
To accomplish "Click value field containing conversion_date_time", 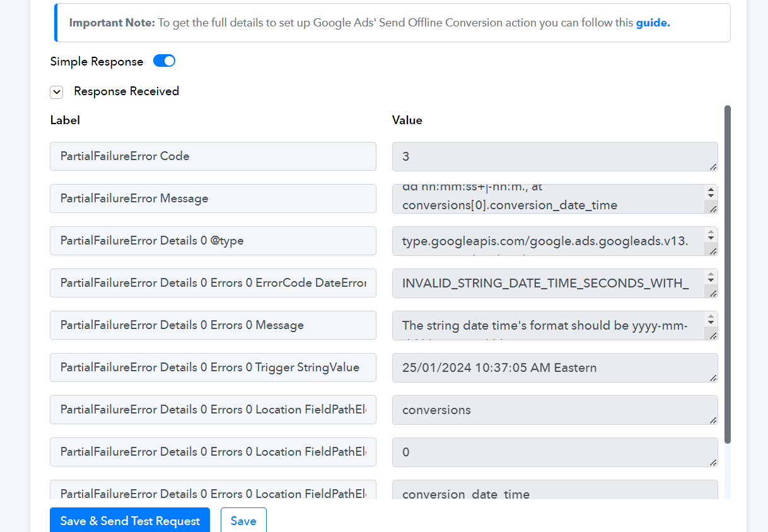I will coord(555,490).
